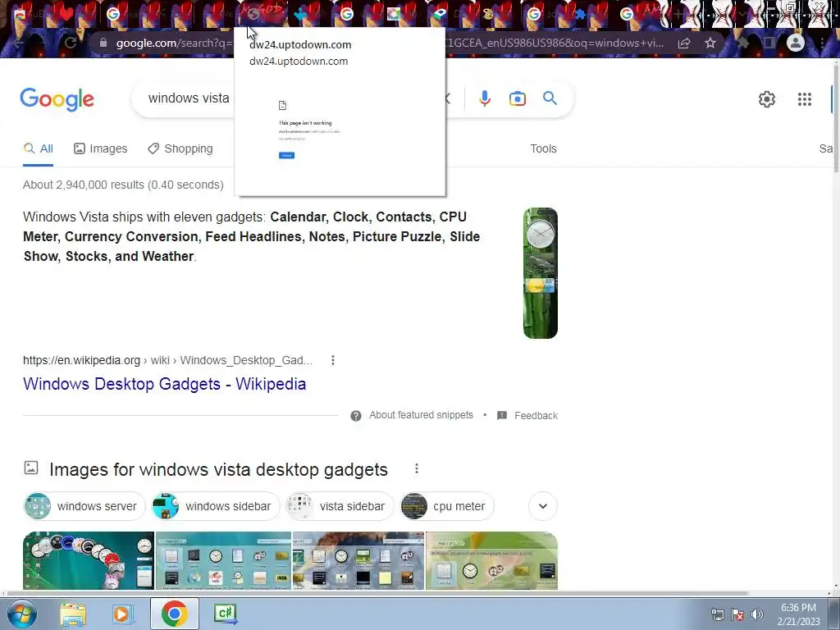Open Google Lens image search
Image resolution: width=840 pixels, height=630 pixels.
point(517,98)
